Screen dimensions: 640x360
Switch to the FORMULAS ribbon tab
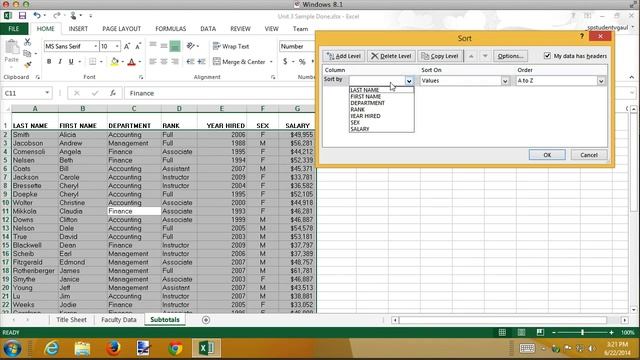point(170,29)
